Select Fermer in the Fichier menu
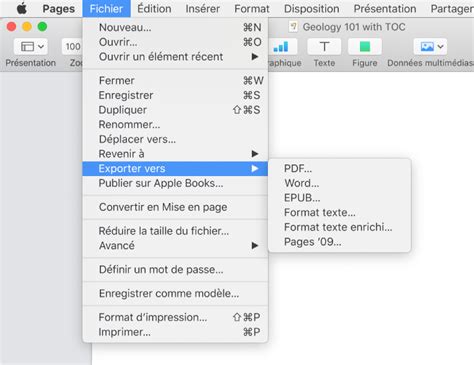The width and height of the screenshot is (474, 365). coord(175,80)
